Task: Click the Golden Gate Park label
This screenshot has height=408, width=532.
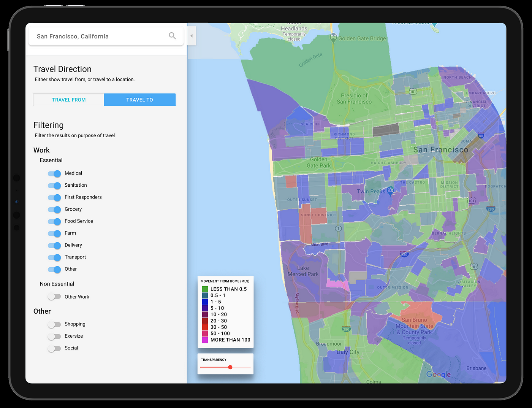Action: (319, 162)
